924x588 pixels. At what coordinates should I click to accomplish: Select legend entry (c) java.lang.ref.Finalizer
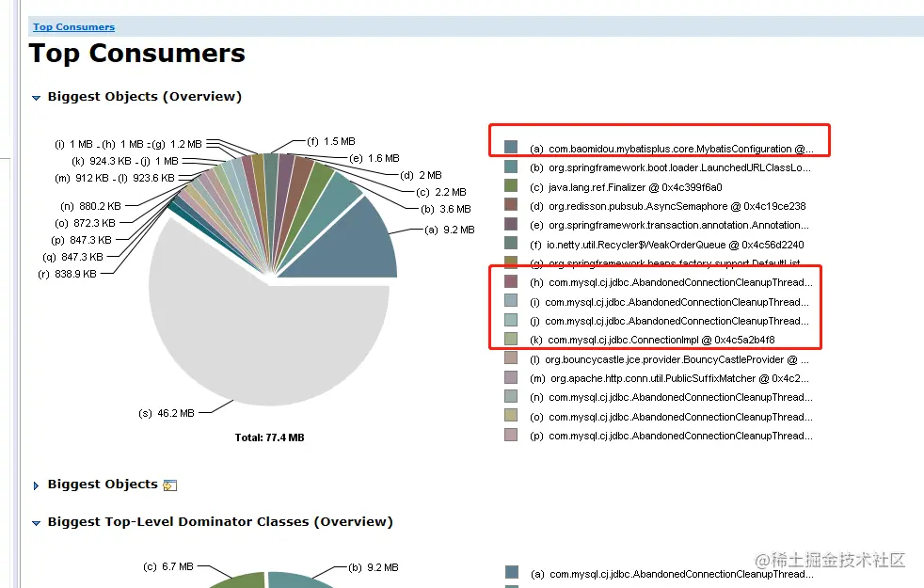[x=625, y=187]
